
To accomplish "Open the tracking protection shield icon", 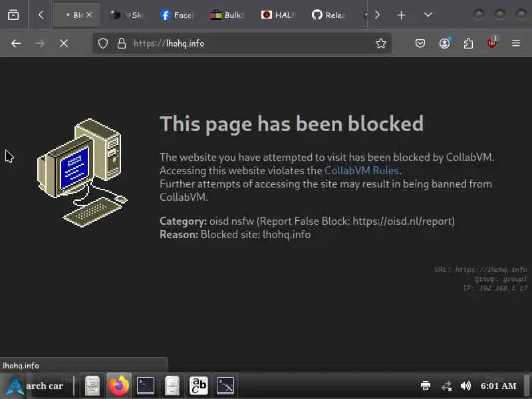I will [x=103, y=43].
